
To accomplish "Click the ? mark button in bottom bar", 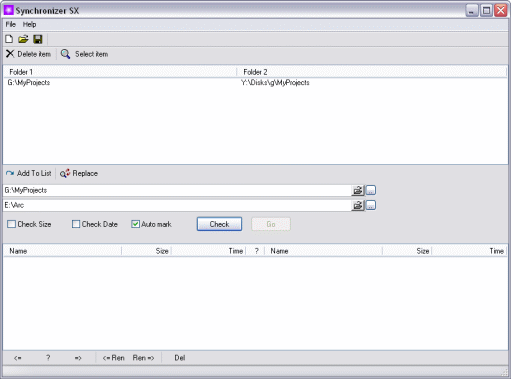I will tap(48, 358).
